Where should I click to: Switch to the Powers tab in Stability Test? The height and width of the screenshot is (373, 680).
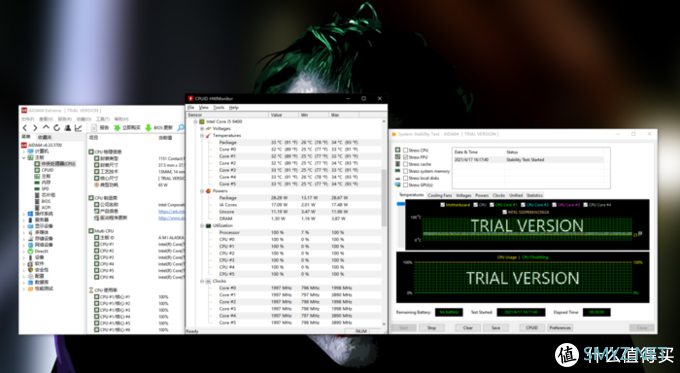point(481,195)
